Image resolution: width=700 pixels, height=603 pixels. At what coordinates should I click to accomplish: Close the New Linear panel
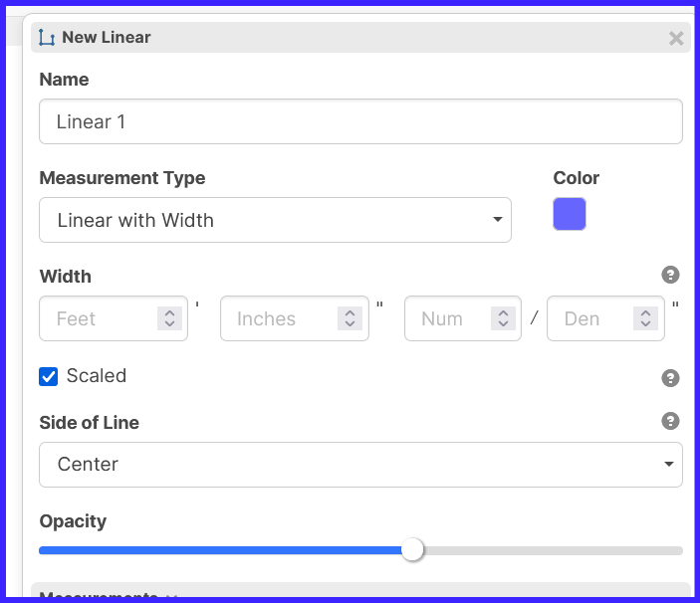[x=676, y=38]
